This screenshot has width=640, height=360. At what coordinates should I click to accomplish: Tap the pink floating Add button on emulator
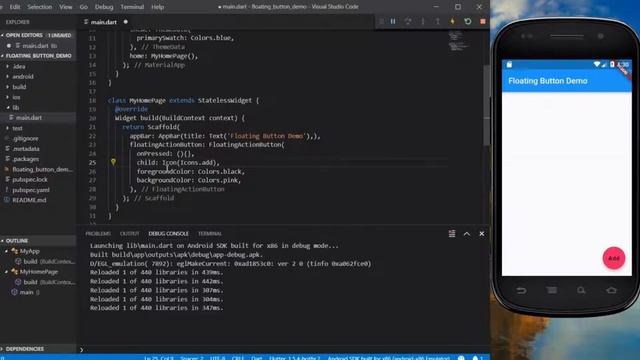[613, 258]
